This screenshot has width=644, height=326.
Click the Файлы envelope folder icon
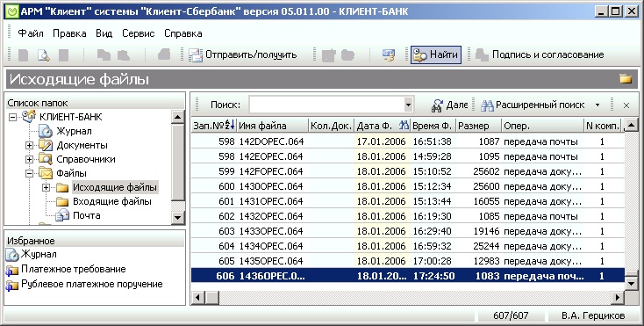coord(46,173)
